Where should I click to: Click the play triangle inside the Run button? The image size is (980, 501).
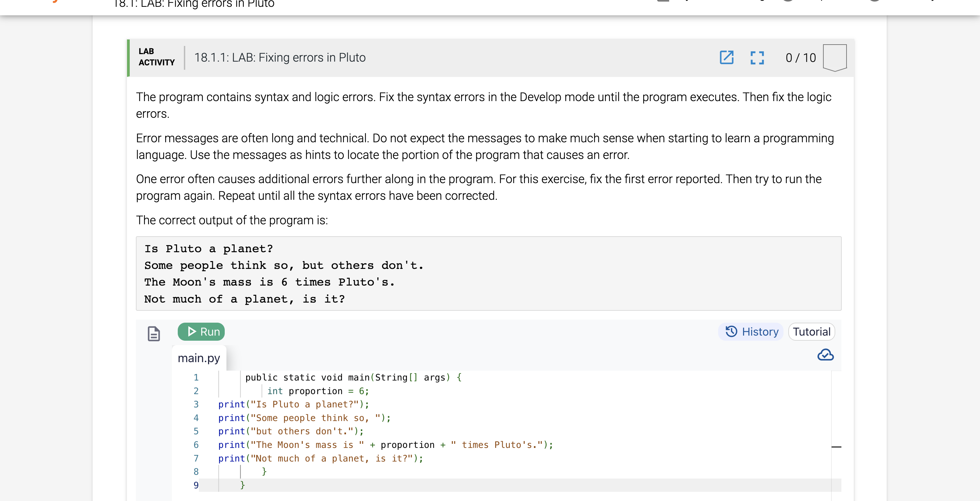coord(192,332)
